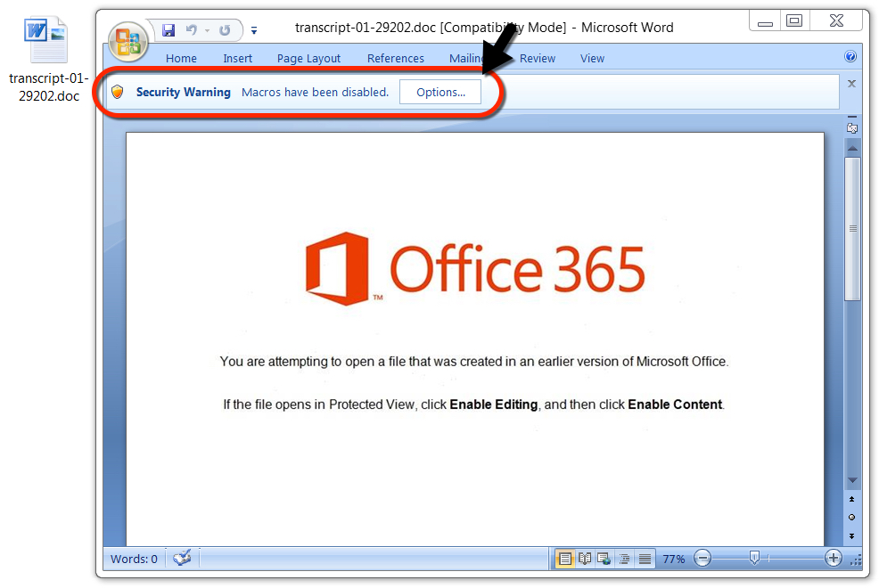Screen dimensions: 879x588
Task: Open Customize Quick Access Toolbar dropdown
Action: click(254, 30)
